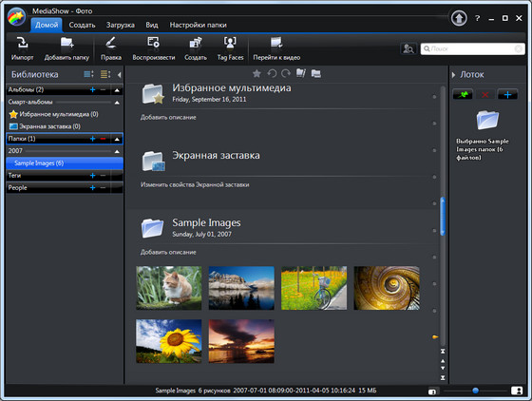Click the face search icon beside search box

(408, 48)
